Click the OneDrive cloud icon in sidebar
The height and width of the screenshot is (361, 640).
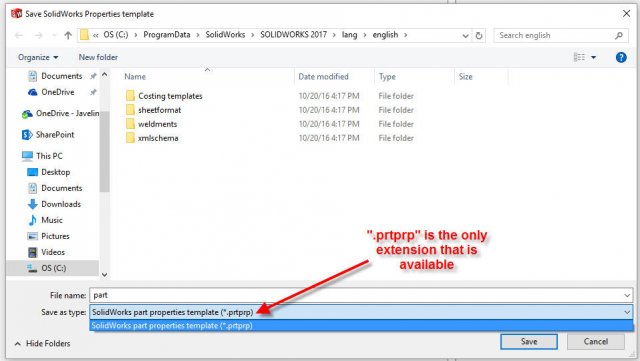(x=33, y=92)
